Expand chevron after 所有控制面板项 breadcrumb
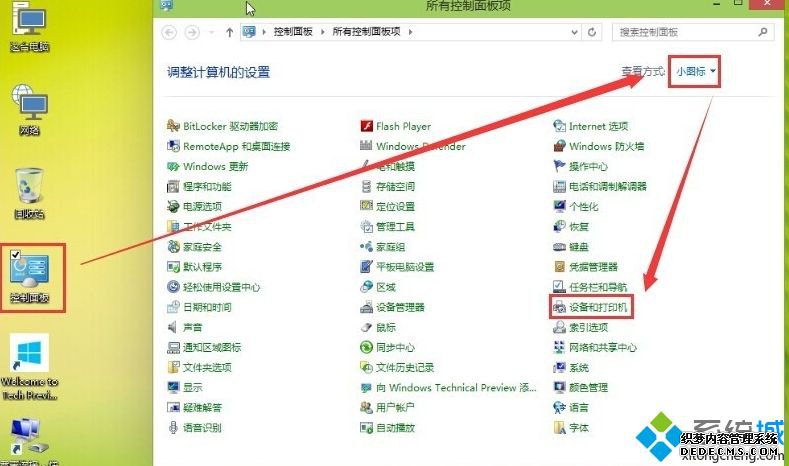The height and width of the screenshot is (466, 789). (x=411, y=32)
